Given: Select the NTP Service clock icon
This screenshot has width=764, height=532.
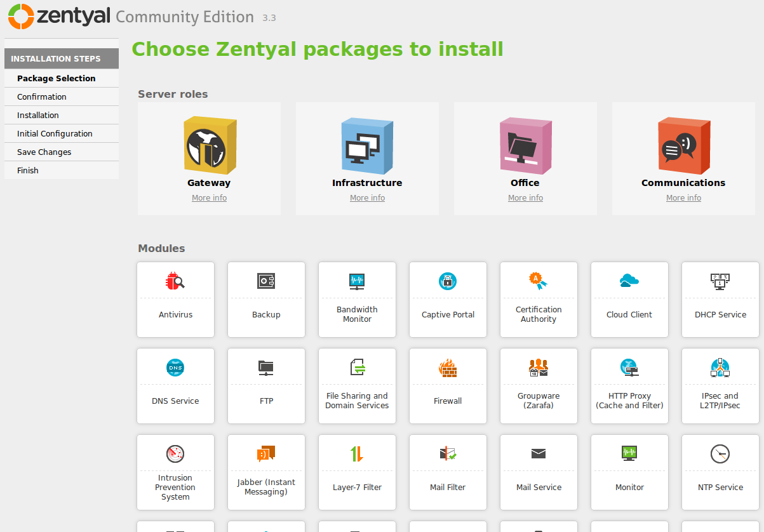Looking at the screenshot, I should pyautogui.click(x=720, y=453).
